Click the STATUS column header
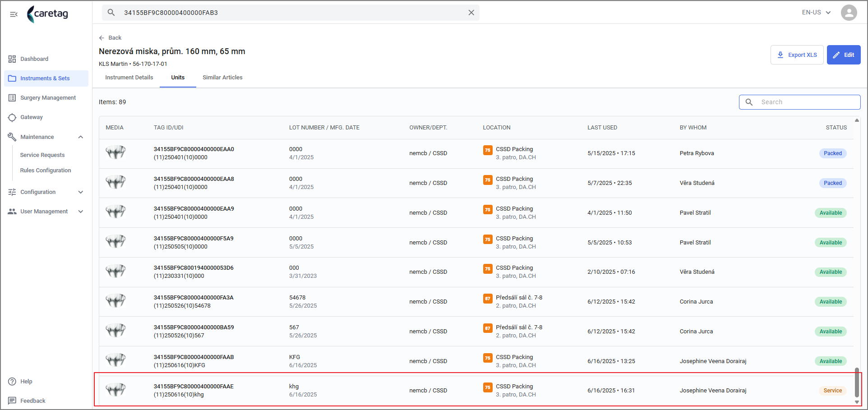The width and height of the screenshot is (868, 410). [x=836, y=128]
